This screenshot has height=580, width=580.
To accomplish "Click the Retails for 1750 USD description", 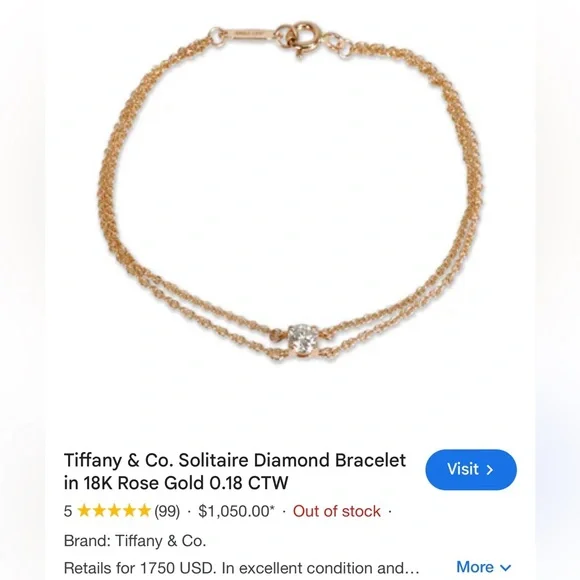I will (x=242, y=567).
